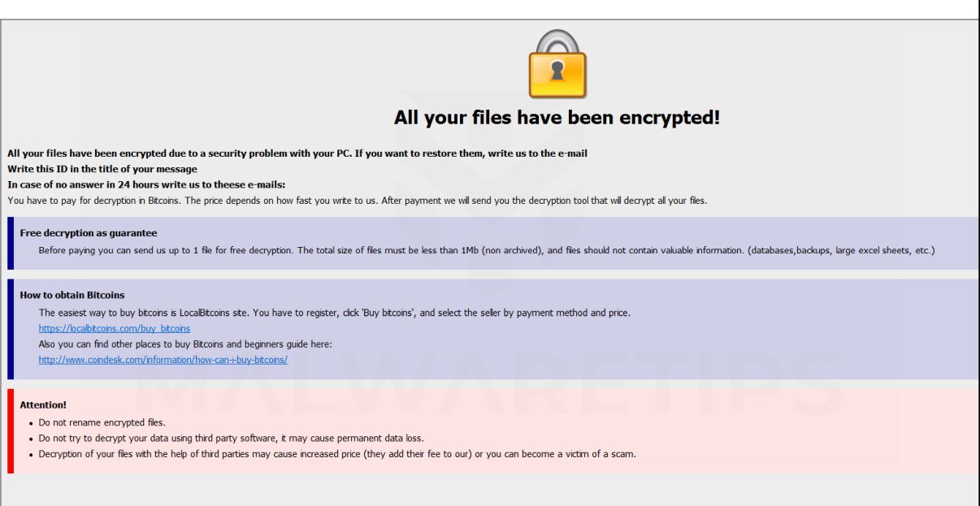The image size is (980, 506).
Task: Click the "Do not rename encrypted files." bullet
Action: pyautogui.click(x=102, y=422)
